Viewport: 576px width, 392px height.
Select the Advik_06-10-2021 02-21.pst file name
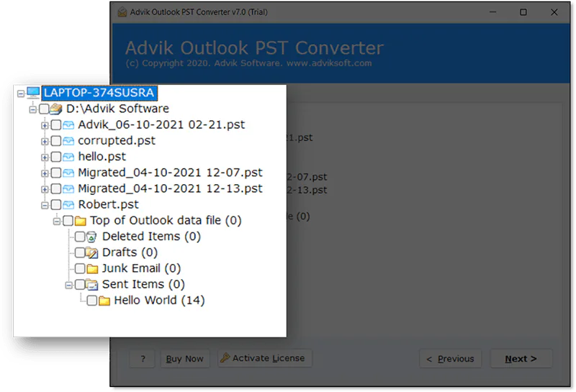pyautogui.click(x=161, y=125)
